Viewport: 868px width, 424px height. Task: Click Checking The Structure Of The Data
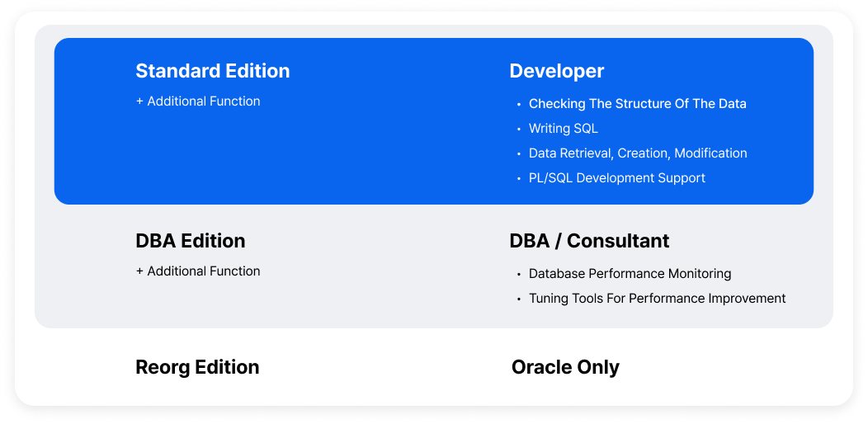(x=637, y=104)
